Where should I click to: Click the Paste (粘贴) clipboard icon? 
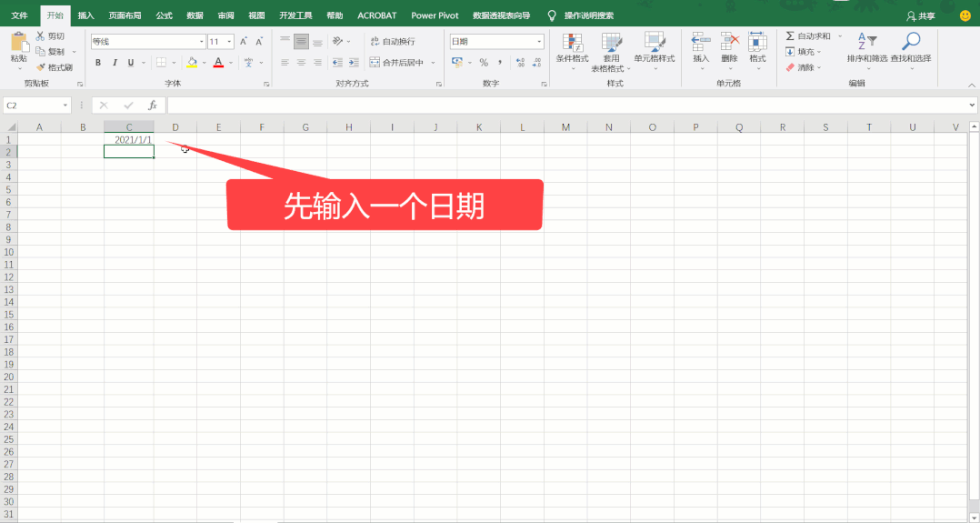click(x=18, y=42)
